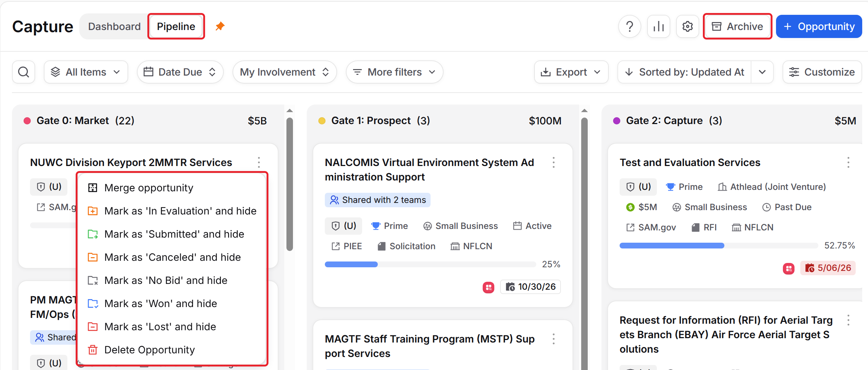The height and width of the screenshot is (370, 868).
Task: Choose Mark as 'No Bid' and hide
Action: [172, 280]
